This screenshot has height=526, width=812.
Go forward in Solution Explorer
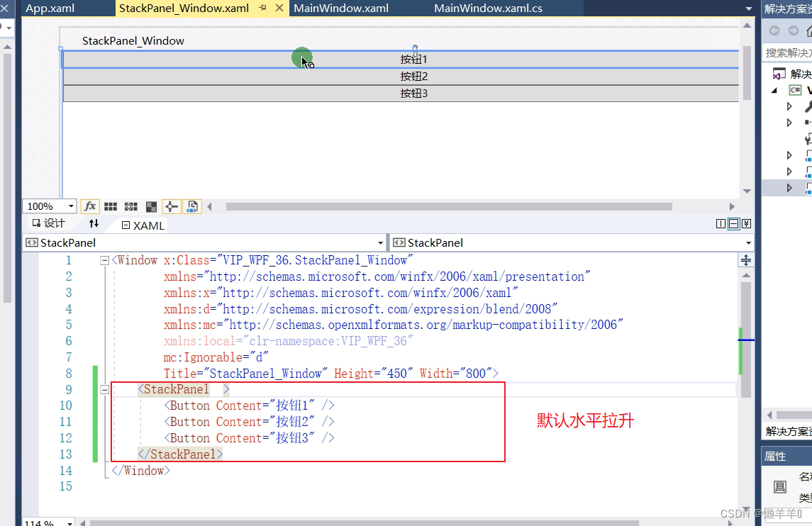click(x=794, y=30)
